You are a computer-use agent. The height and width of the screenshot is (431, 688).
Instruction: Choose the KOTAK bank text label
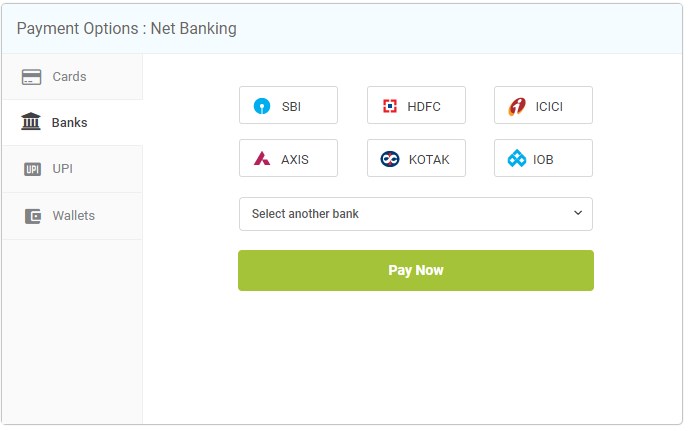pyautogui.click(x=429, y=159)
